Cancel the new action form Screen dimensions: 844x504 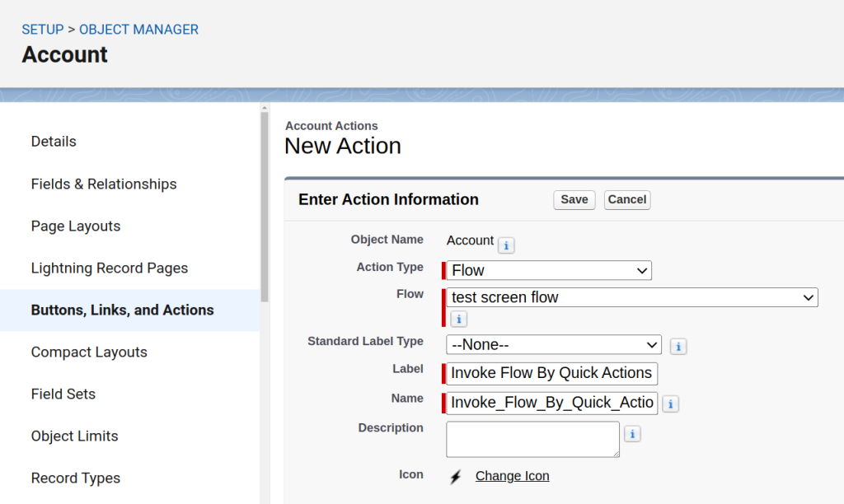click(x=627, y=199)
